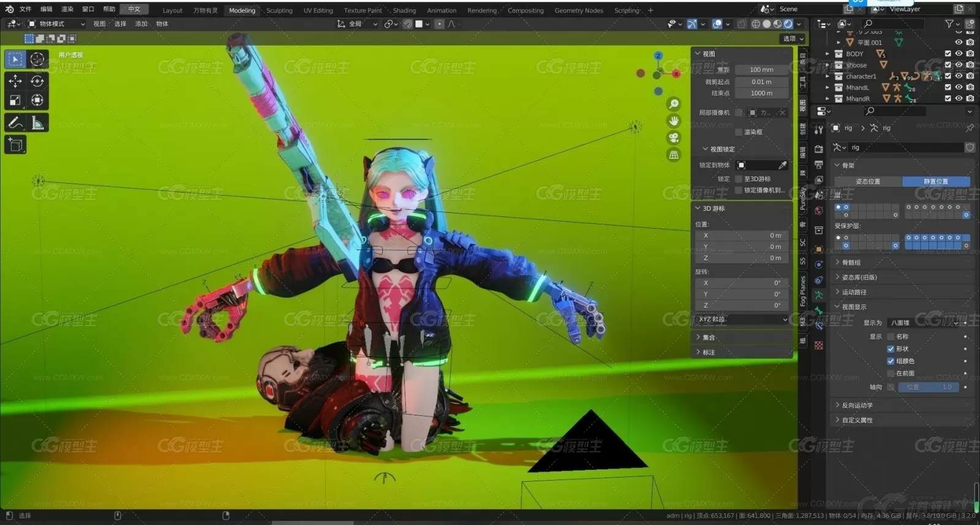
Task: Enable the 渲染框 checkbox
Action: pyautogui.click(x=739, y=132)
